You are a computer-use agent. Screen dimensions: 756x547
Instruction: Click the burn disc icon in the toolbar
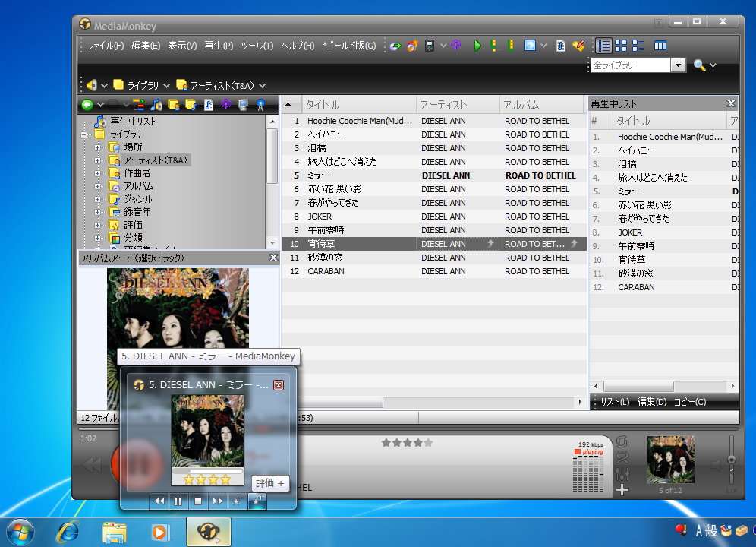[x=412, y=46]
